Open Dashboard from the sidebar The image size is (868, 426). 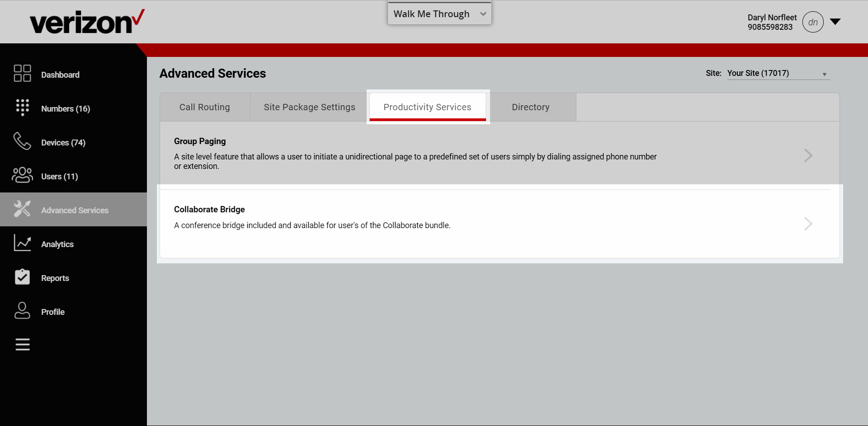tap(60, 75)
